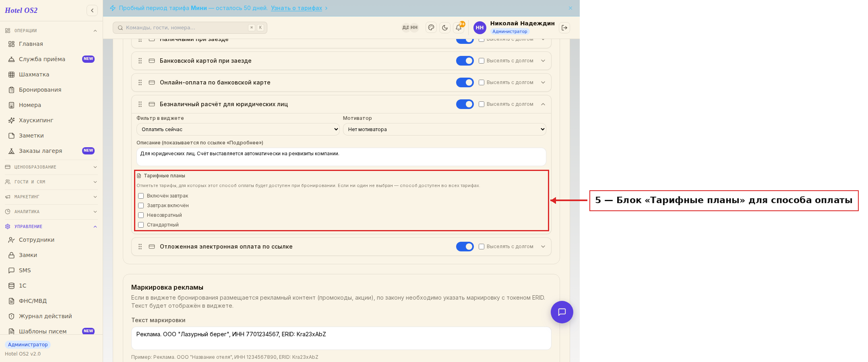Collapse the Операции sidebar group

pyautogui.click(x=51, y=31)
